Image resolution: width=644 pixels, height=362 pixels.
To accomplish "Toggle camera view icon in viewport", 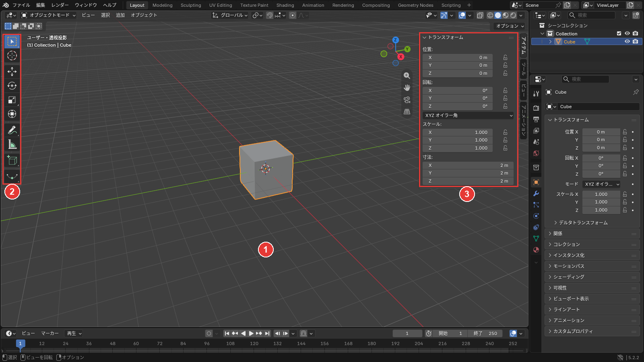I will point(407,100).
